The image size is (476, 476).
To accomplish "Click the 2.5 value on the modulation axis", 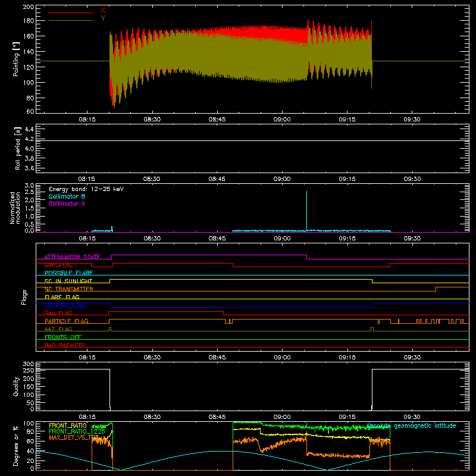I will point(29,192).
